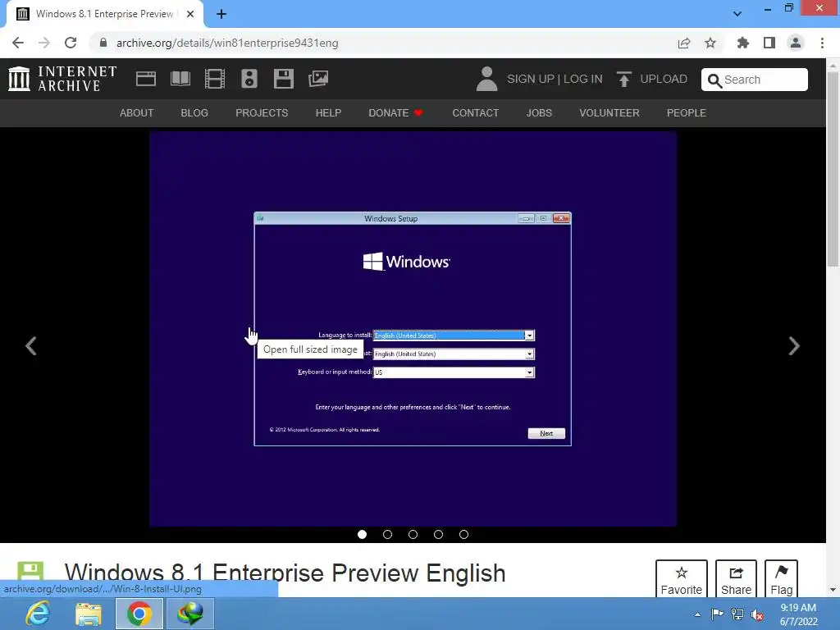Open DONATE menu item
840x630 pixels.
[x=395, y=113]
